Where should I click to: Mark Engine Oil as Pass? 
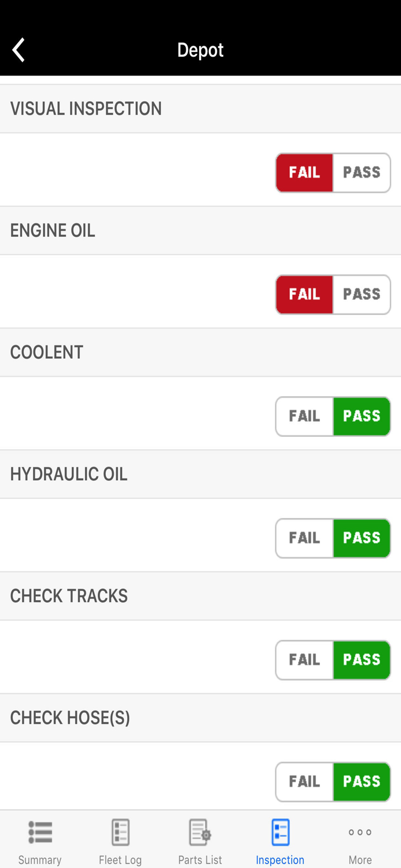[362, 295]
